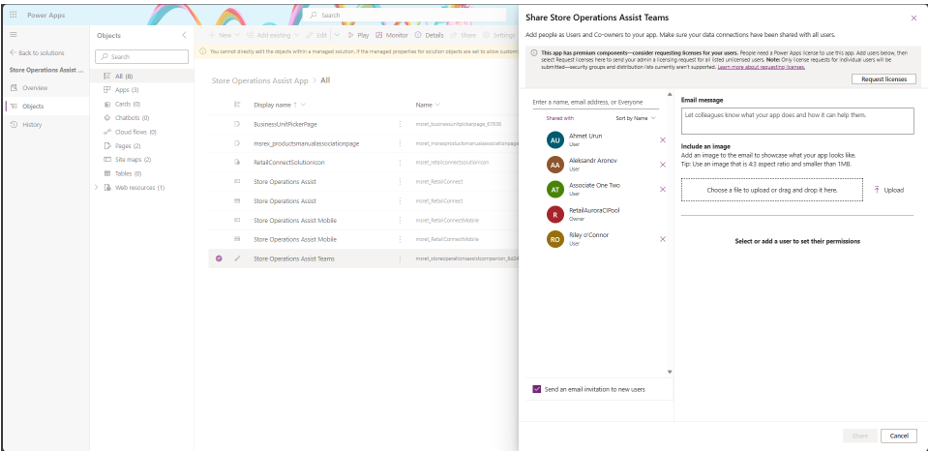Open more options for Store Operations Assist Teams
The height and width of the screenshot is (458, 952).
pyautogui.click(x=400, y=259)
